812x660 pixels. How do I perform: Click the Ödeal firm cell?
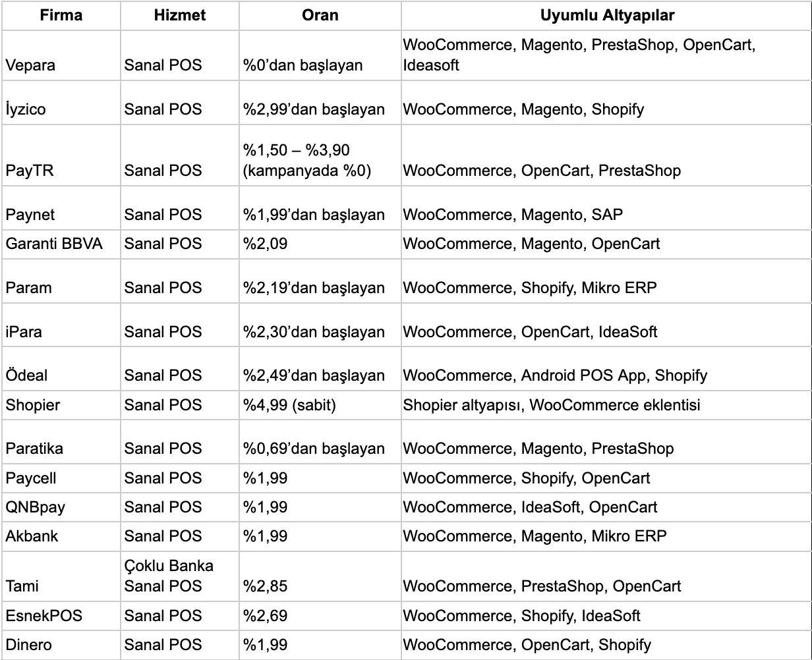(26, 375)
